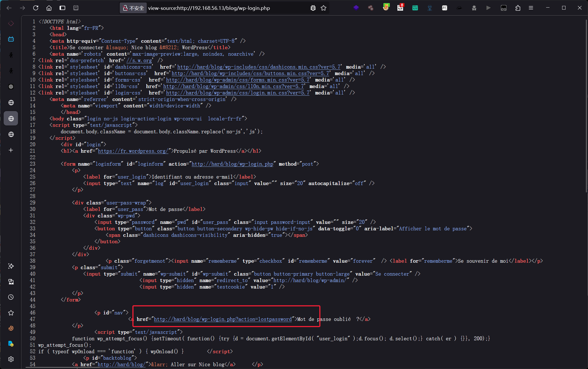This screenshot has width=588, height=369.
Task: Reload the page
Action: (x=36, y=8)
